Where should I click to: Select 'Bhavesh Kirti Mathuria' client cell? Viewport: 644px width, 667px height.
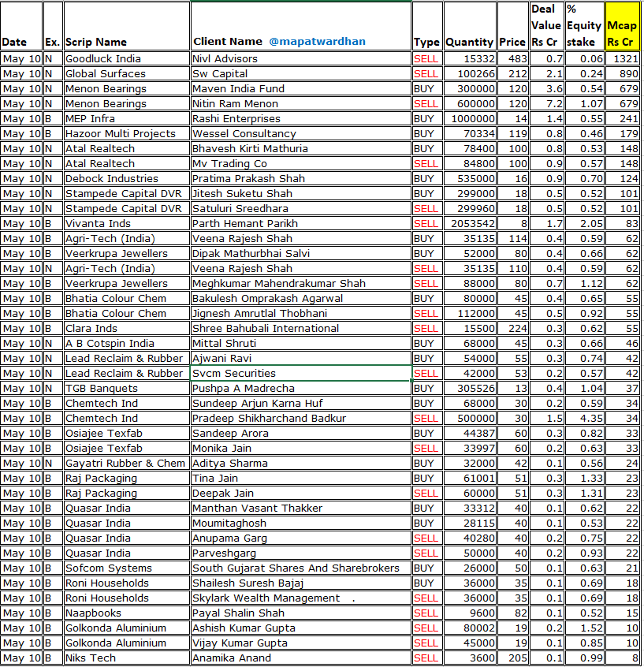tap(301, 148)
